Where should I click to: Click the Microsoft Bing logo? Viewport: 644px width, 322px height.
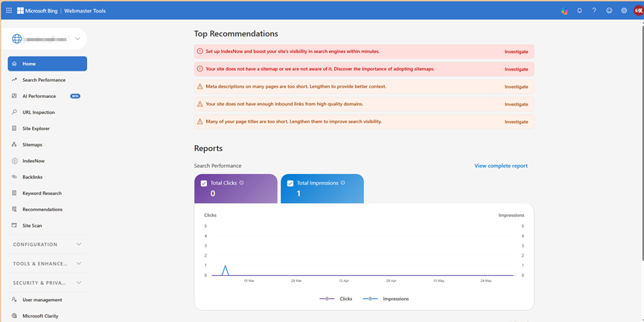[37, 10]
